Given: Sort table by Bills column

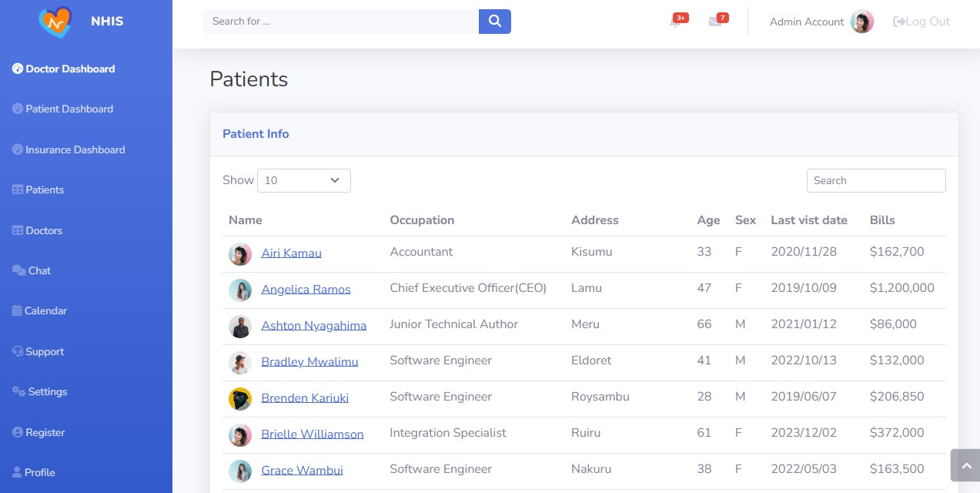Looking at the screenshot, I should click(882, 220).
